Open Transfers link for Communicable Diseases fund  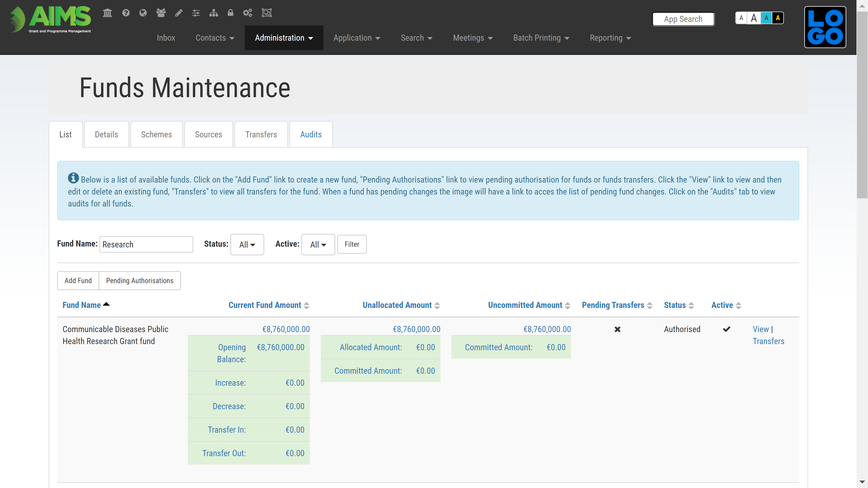pos(769,341)
